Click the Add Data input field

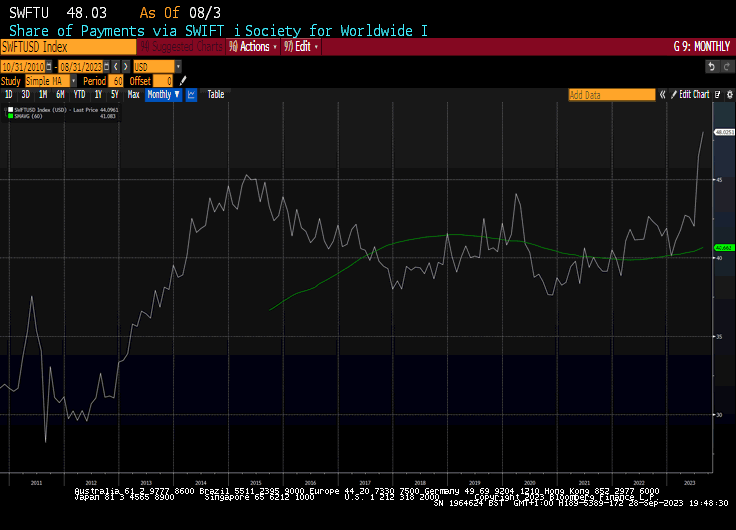click(611, 94)
